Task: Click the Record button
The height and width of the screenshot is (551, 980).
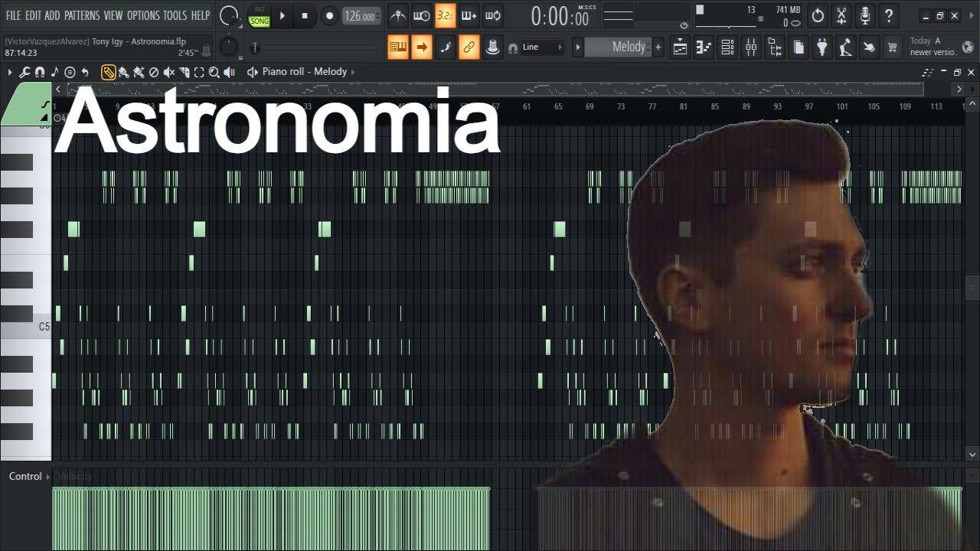Action: pos(329,15)
